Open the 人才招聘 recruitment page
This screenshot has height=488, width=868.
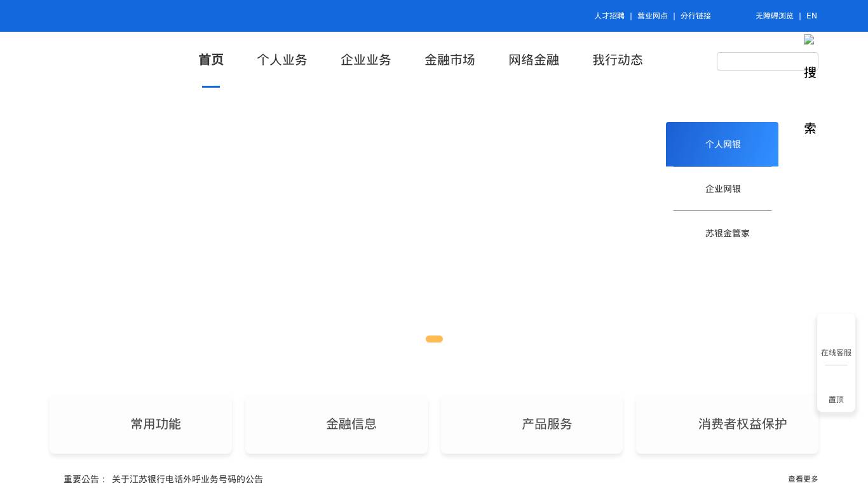tap(609, 16)
